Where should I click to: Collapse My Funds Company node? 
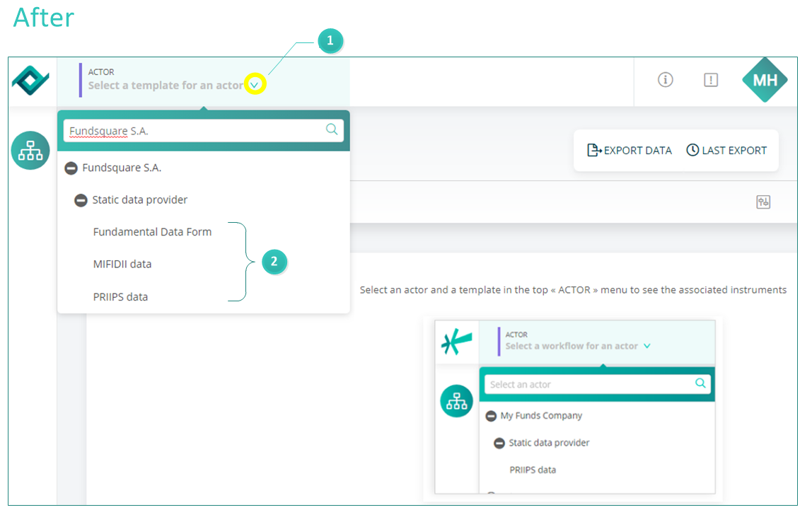point(491,416)
